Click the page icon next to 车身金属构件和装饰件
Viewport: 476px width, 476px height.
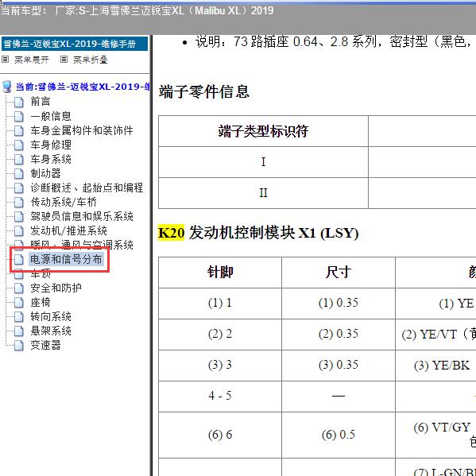click(19, 130)
